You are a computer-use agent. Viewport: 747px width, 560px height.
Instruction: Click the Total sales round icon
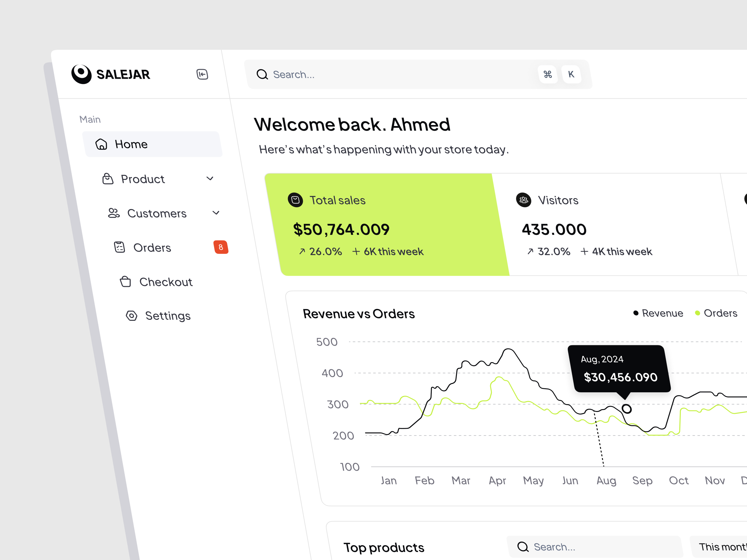[295, 200]
